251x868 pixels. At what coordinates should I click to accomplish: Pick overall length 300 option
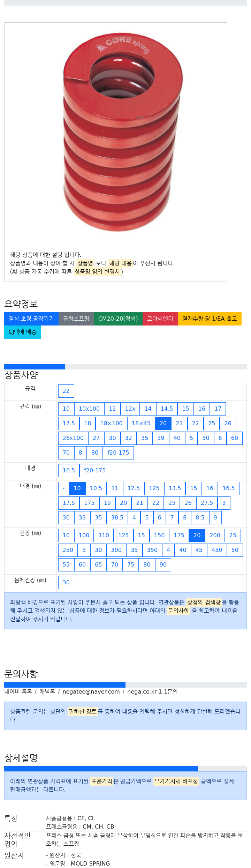click(x=116, y=550)
